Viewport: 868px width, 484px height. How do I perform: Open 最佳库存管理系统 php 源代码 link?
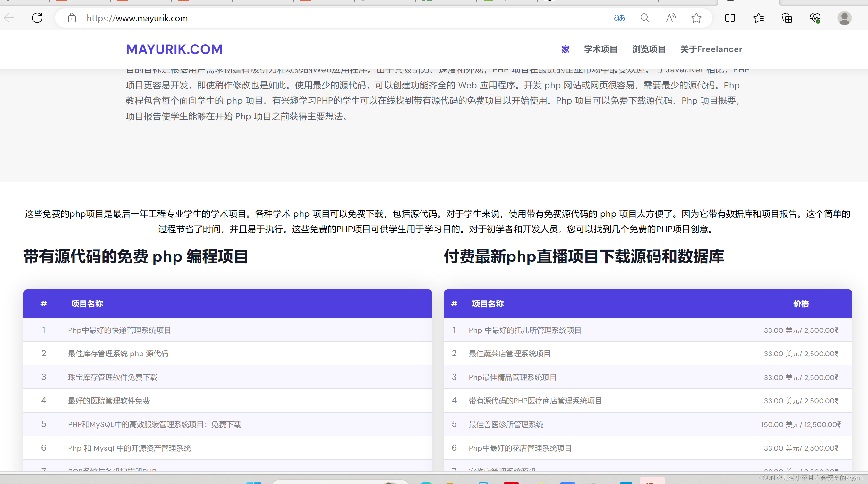[118, 354]
